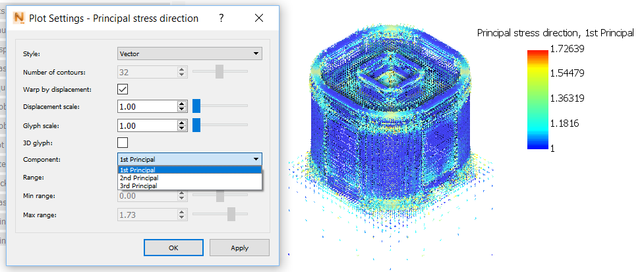Click the Displacement scale slider handle
The height and width of the screenshot is (272, 644).
196,106
